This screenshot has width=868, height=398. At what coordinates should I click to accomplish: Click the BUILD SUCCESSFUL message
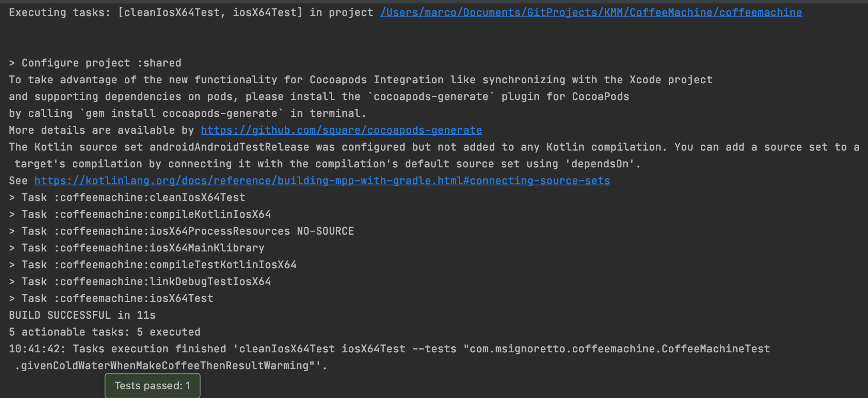point(82,315)
